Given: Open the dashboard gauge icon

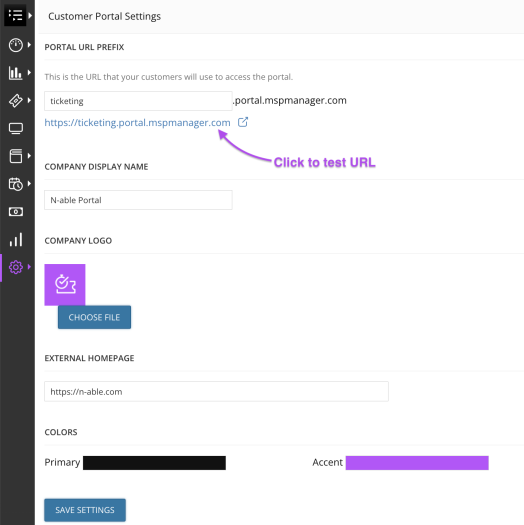Looking at the screenshot, I should 15,45.
